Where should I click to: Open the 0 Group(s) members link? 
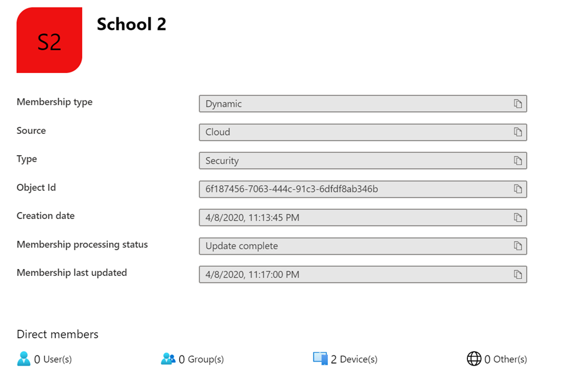click(201, 359)
